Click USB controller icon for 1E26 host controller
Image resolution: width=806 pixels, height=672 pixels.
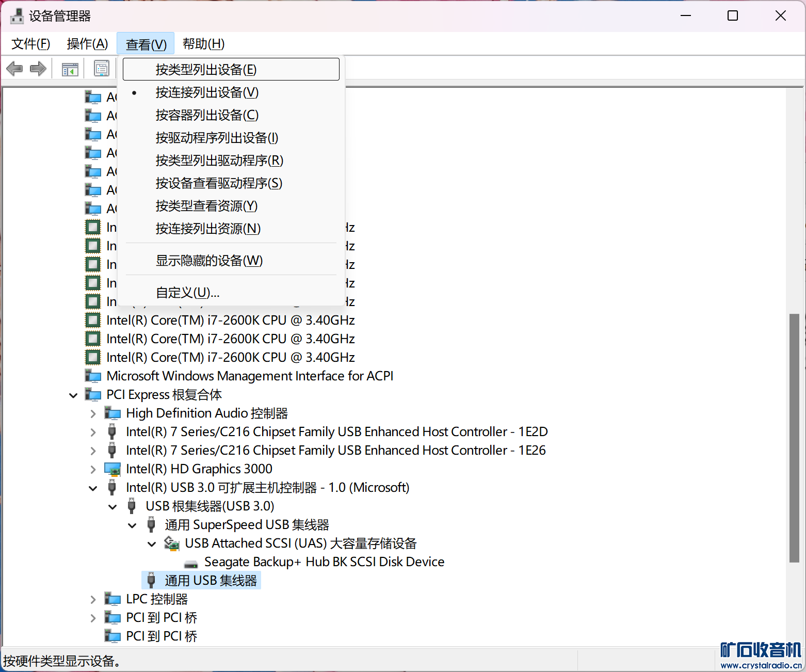click(112, 450)
